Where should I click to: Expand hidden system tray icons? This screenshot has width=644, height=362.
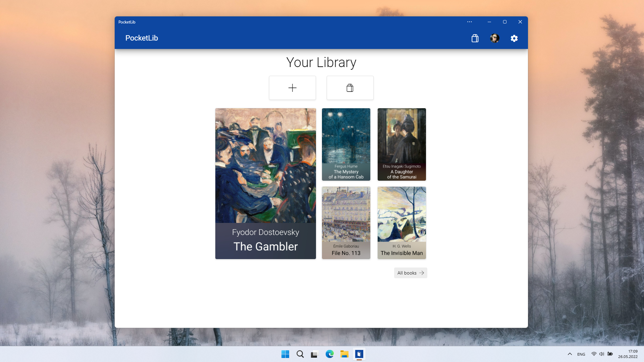click(x=569, y=354)
